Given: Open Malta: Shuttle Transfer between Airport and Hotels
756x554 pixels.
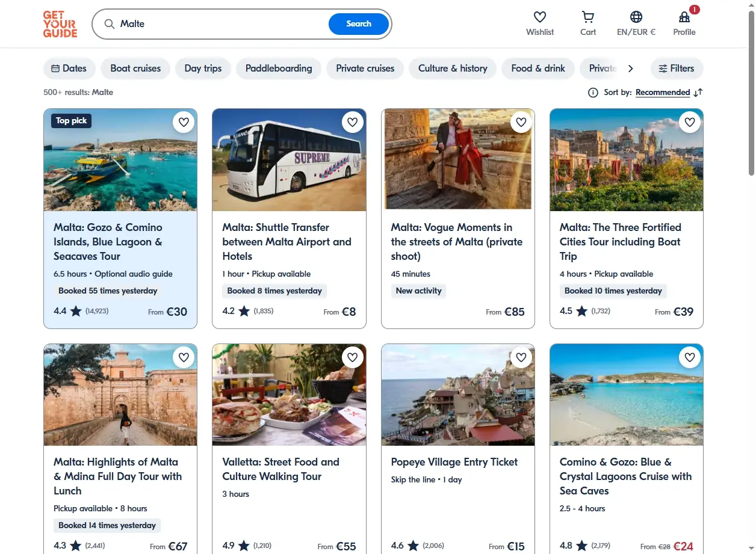Looking at the screenshot, I should click(x=287, y=242).
